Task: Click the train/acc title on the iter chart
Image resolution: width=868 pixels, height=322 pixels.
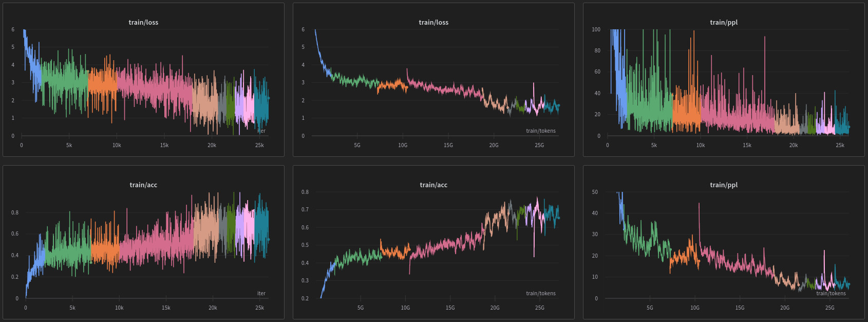Action: click(143, 185)
